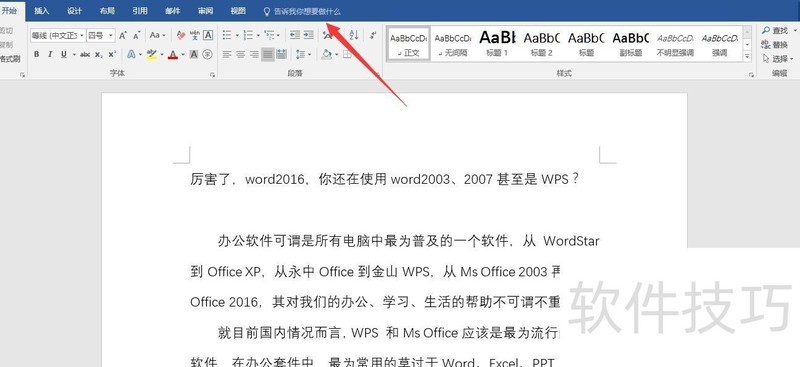Apply the 正文 style

click(x=408, y=43)
